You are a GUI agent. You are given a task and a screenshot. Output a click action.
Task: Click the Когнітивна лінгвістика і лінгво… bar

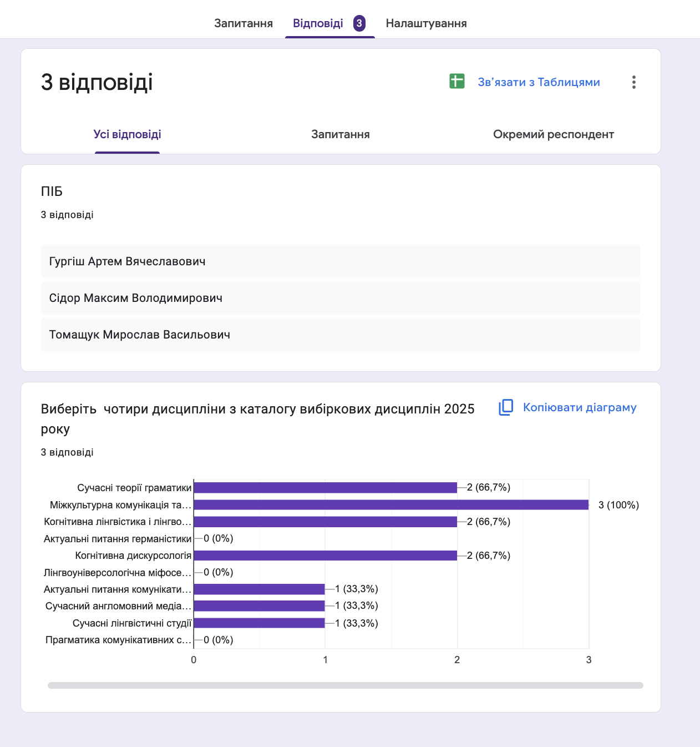tap(325, 522)
